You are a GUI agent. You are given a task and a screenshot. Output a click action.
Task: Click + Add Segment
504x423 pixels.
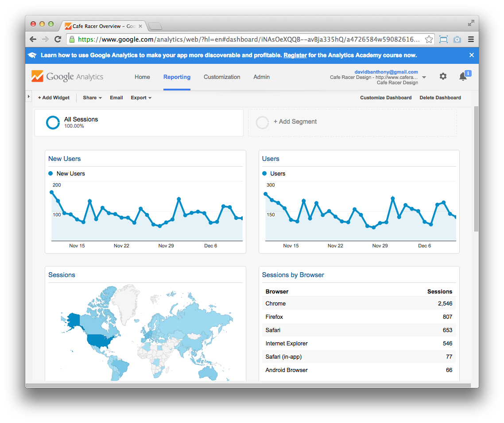tap(295, 121)
